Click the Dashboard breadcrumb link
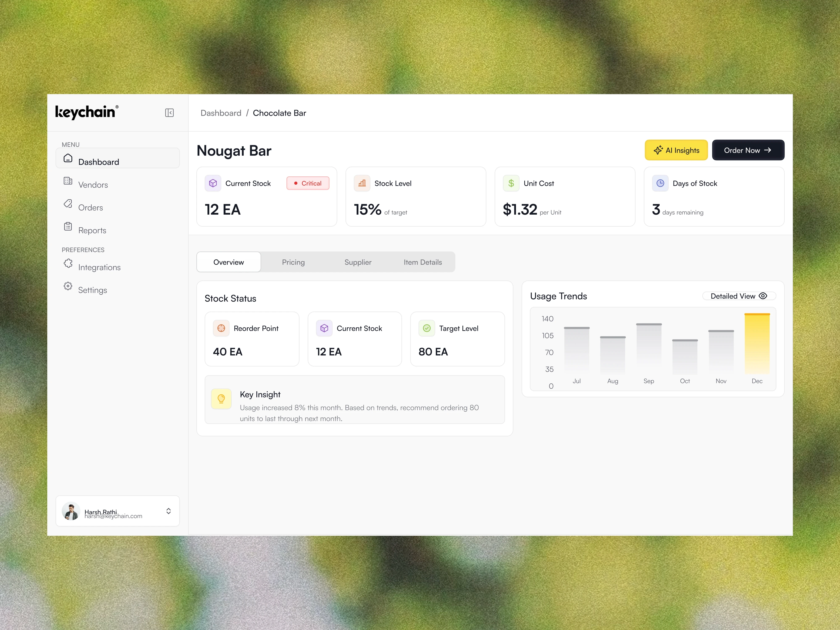Screen dimensions: 840x630 pyautogui.click(x=221, y=113)
